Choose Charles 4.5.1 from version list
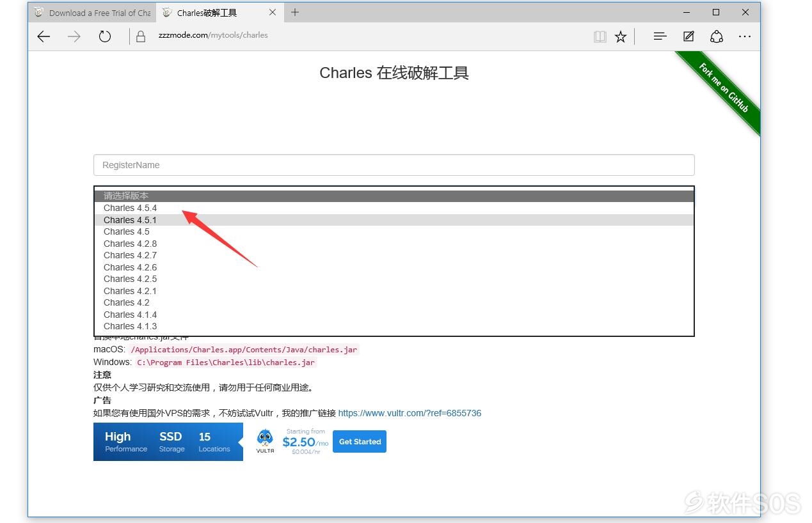This screenshot has width=812, height=523. pyautogui.click(x=394, y=220)
